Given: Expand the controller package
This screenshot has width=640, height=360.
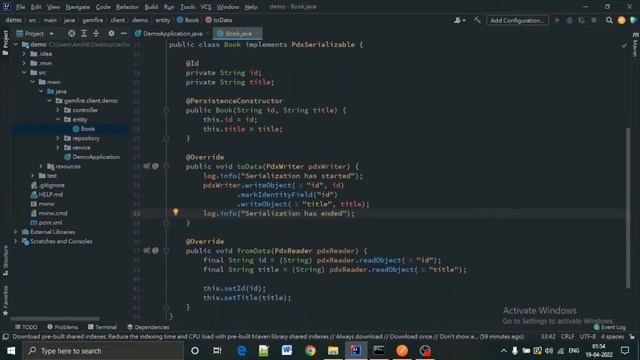Looking at the screenshot, I should click(58, 110).
